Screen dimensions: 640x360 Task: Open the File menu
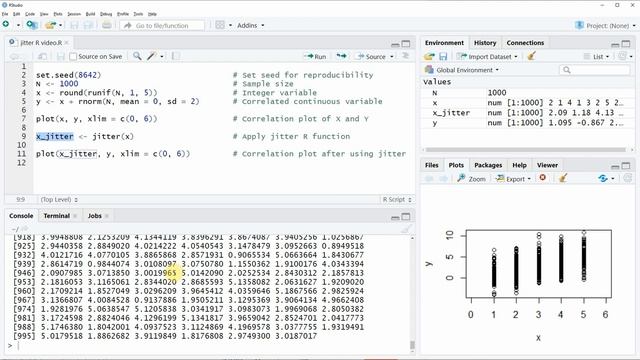[5, 14]
